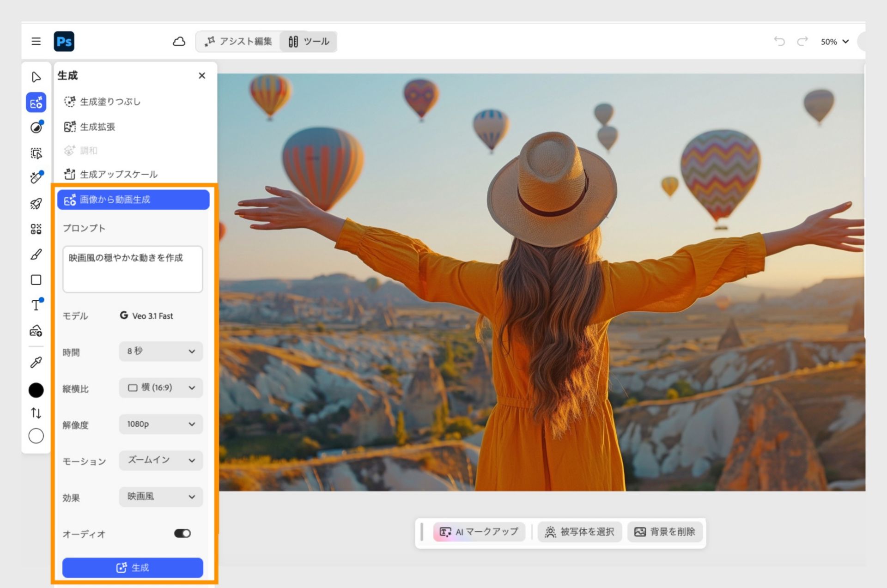Open the cloud sync status icon
This screenshot has width=887, height=588.
(179, 42)
